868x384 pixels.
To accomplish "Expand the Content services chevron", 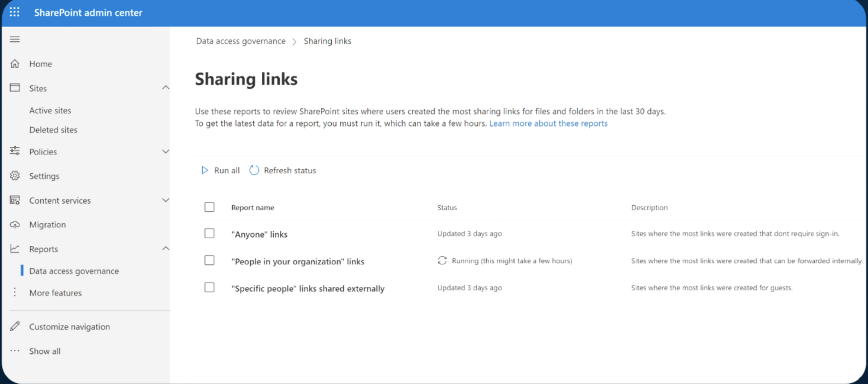I will click(166, 200).
